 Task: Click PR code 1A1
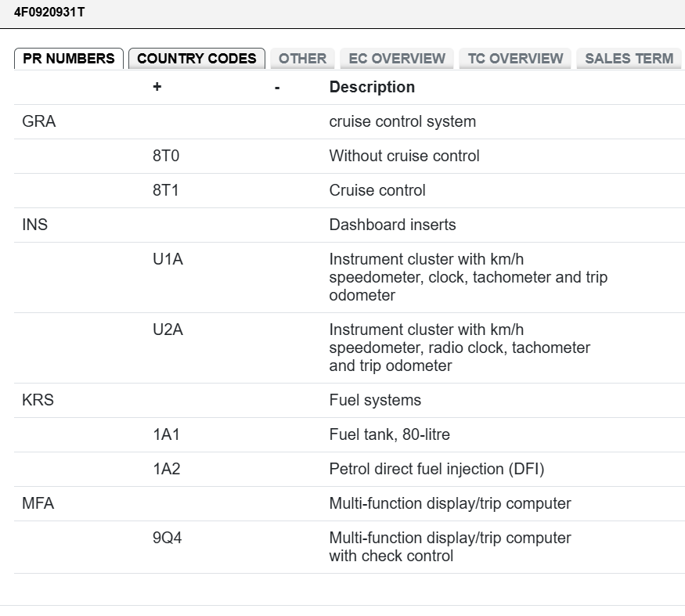pos(166,434)
